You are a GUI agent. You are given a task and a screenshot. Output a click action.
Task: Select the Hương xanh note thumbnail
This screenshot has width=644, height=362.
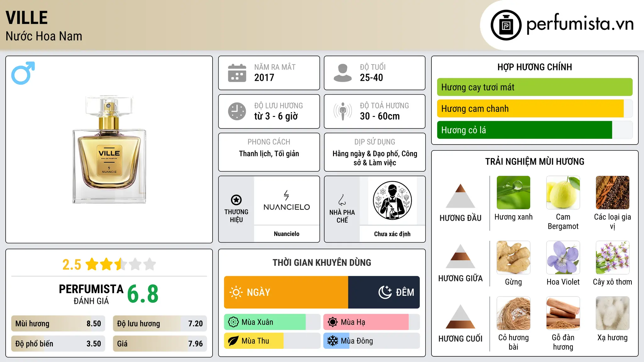tap(514, 193)
